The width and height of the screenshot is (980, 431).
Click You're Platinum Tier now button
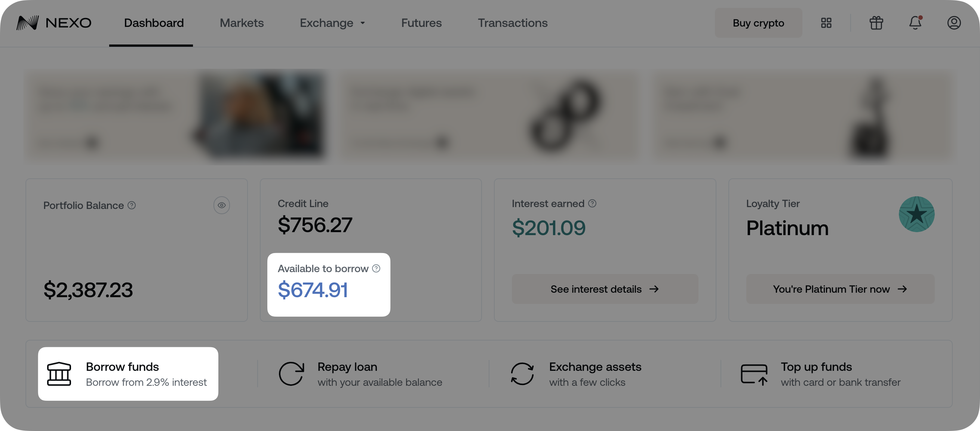840,289
